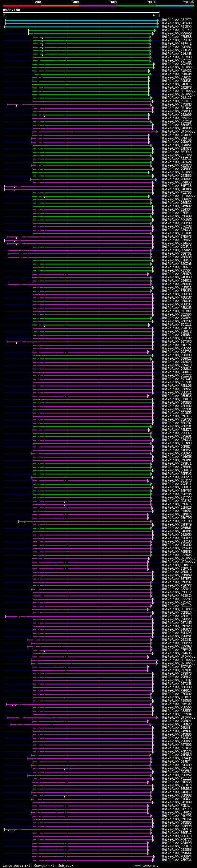Click the UniRef100_O22331 label

point(177,410)
